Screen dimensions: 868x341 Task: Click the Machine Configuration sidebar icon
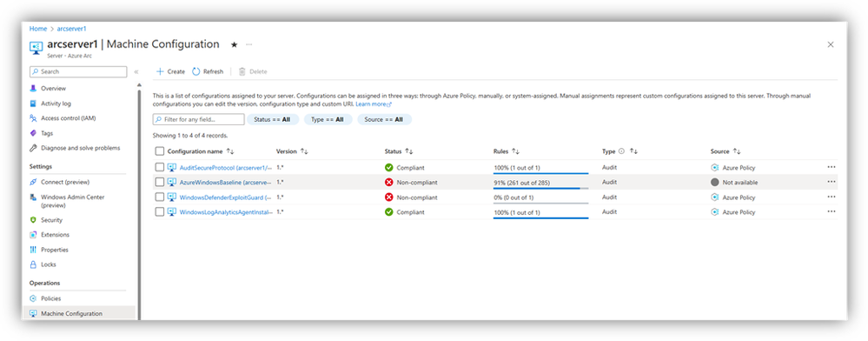pos(33,313)
